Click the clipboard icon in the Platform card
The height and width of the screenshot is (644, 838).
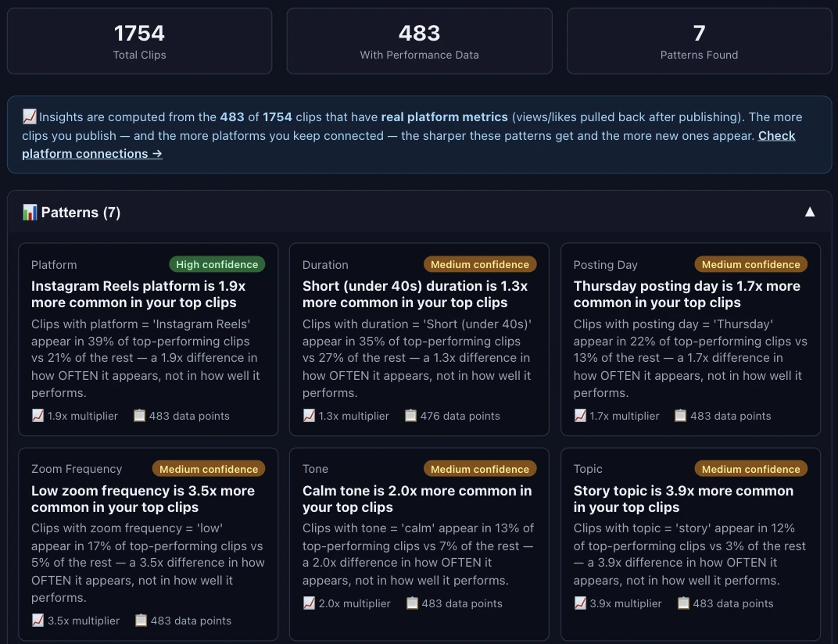click(139, 415)
